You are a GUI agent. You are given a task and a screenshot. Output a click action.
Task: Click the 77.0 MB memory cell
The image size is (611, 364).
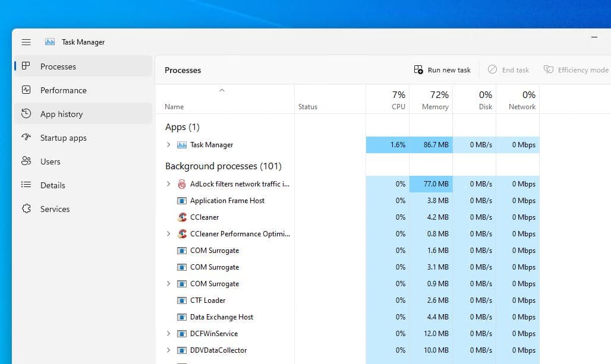click(431, 183)
